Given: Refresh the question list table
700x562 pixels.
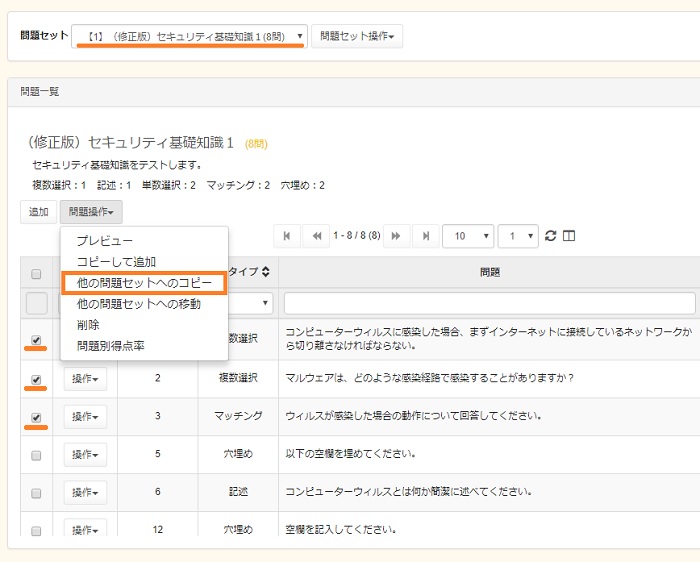Looking at the screenshot, I should point(550,236).
